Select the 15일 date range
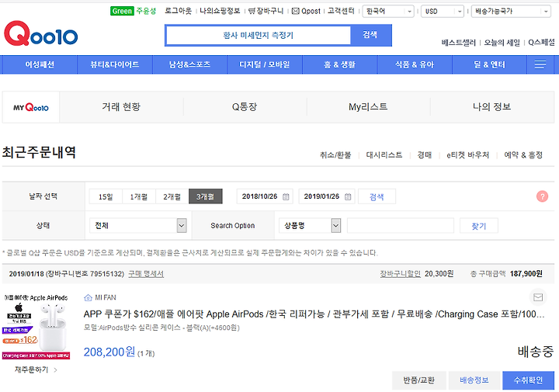This screenshot has height=392, width=559. [106, 196]
